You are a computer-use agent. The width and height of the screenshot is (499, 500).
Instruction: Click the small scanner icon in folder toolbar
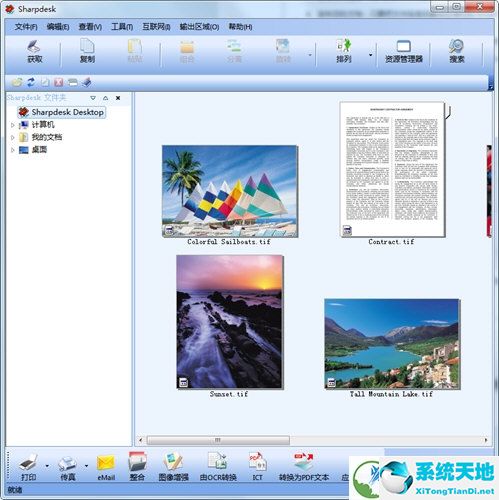click(x=87, y=82)
